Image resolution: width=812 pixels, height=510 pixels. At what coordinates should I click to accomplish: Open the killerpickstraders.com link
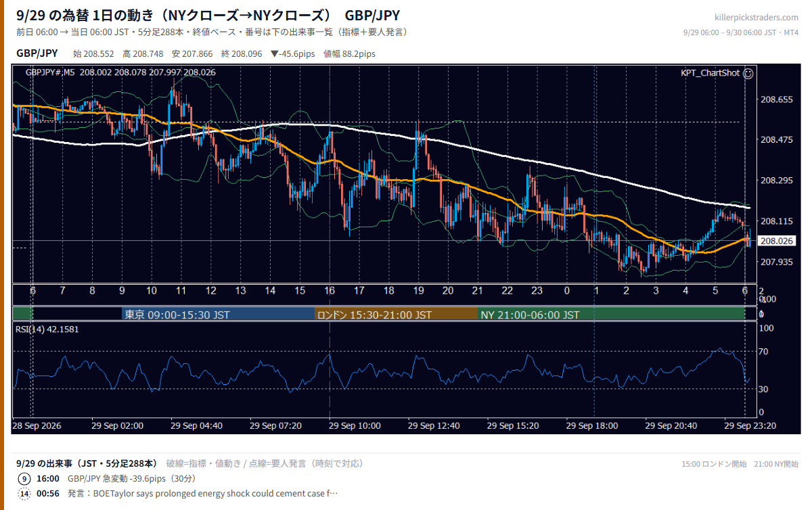[757, 18]
